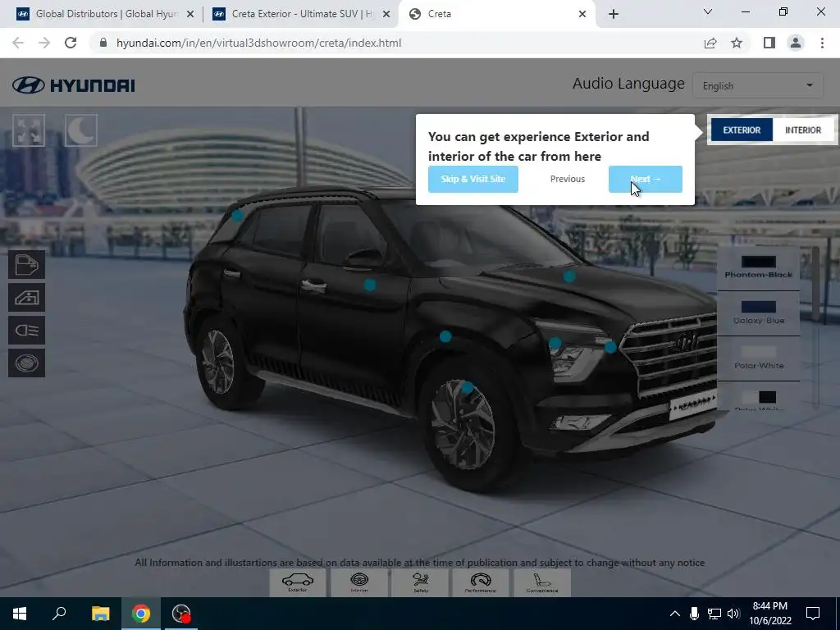Click the hotspot on the front wheel
This screenshot has height=630, width=840.
(x=467, y=387)
